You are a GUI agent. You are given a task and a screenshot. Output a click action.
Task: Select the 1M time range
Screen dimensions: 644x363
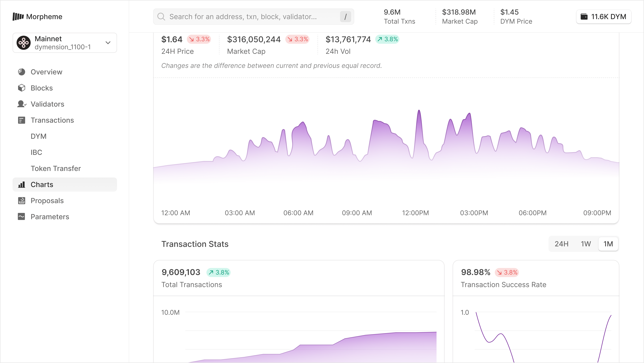[608, 244]
